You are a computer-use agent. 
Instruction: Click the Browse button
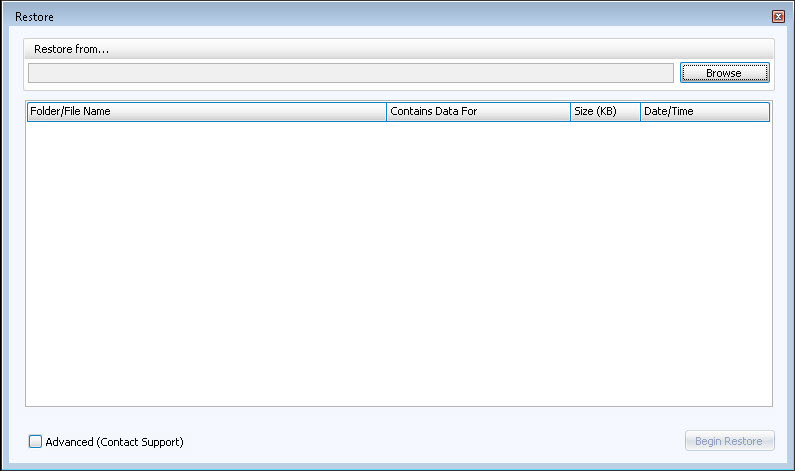pyautogui.click(x=724, y=73)
